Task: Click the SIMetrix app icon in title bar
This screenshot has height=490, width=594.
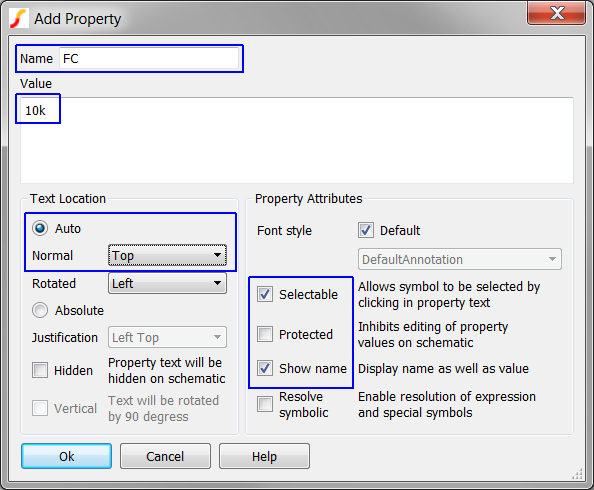Action: (x=19, y=18)
